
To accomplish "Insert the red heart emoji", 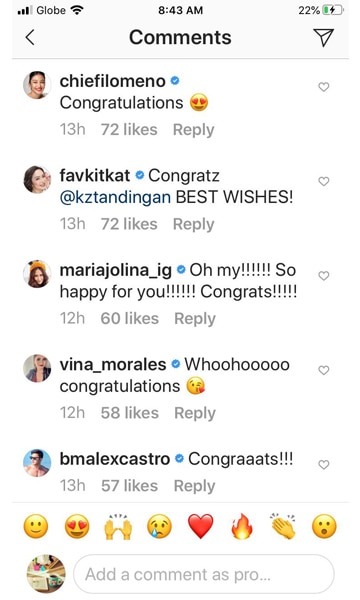I will [x=201, y=527].
